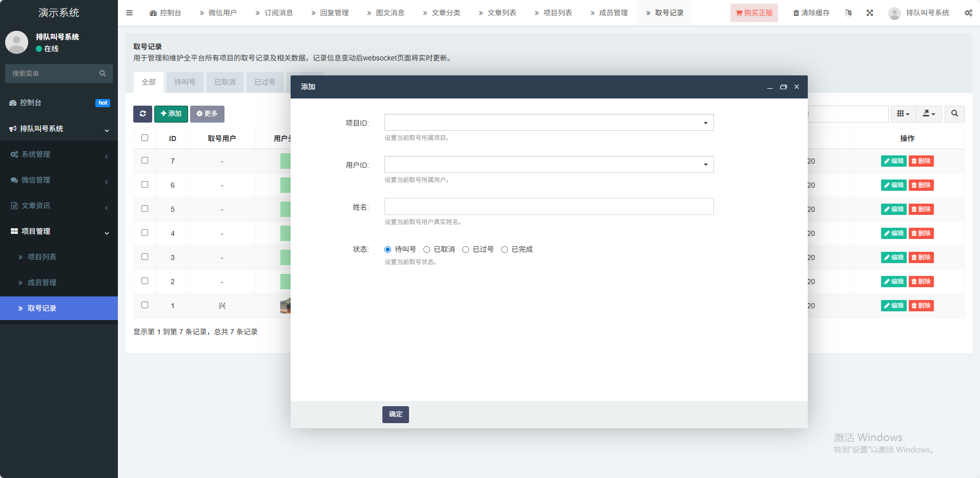Click the refresh table icon button
The image size is (980, 478).
[x=142, y=114]
